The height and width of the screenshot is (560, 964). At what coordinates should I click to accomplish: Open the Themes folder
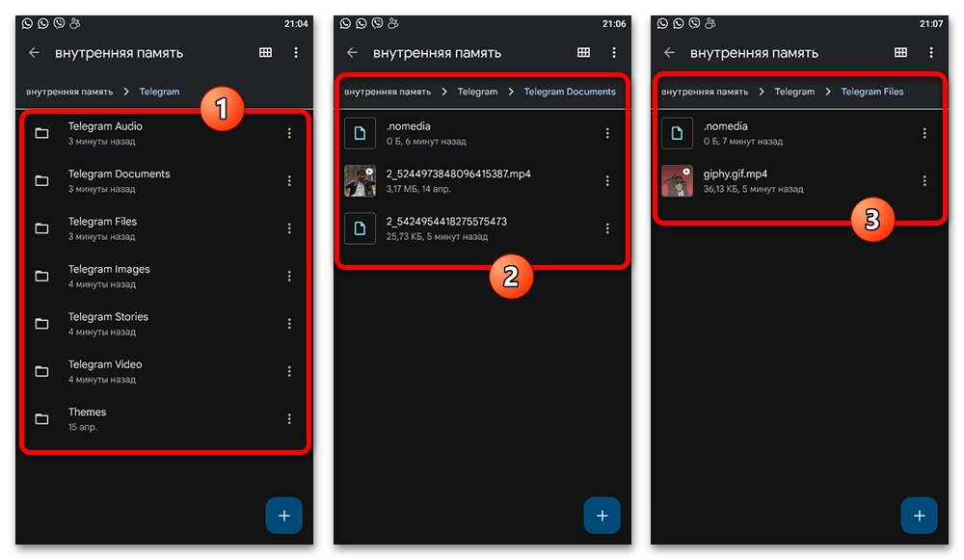164,419
